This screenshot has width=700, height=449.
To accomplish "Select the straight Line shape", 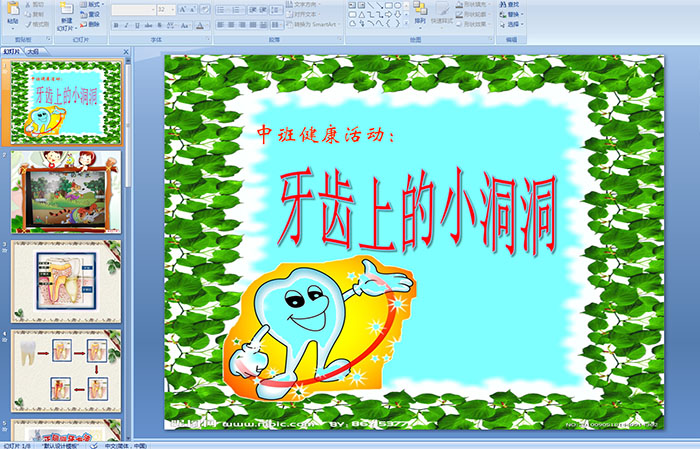I will 371,5.
